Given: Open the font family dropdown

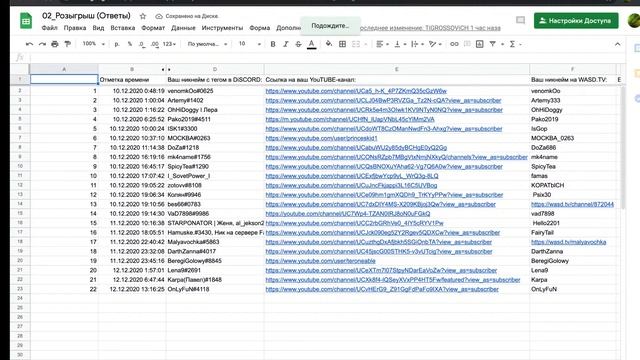Looking at the screenshot, I should tap(207, 44).
